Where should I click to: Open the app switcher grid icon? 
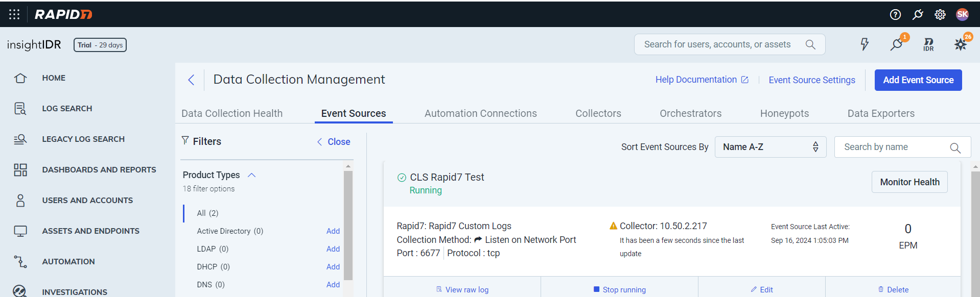tap(14, 14)
